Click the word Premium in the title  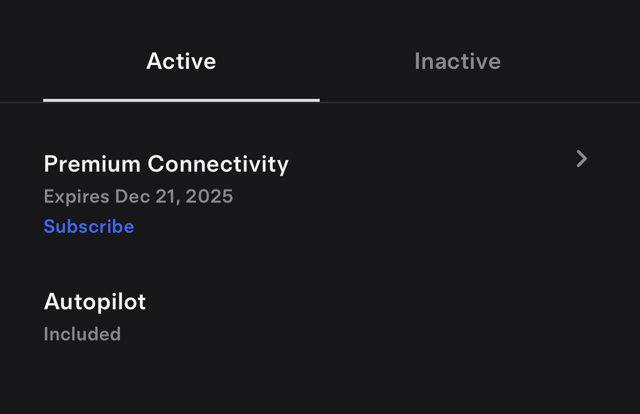pyautogui.click(x=92, y=164)
